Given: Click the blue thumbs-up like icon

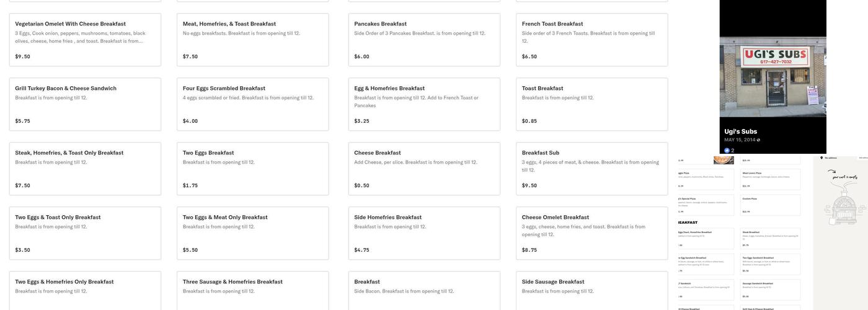Looking at the screenshot, I should [x=727, y=151].
